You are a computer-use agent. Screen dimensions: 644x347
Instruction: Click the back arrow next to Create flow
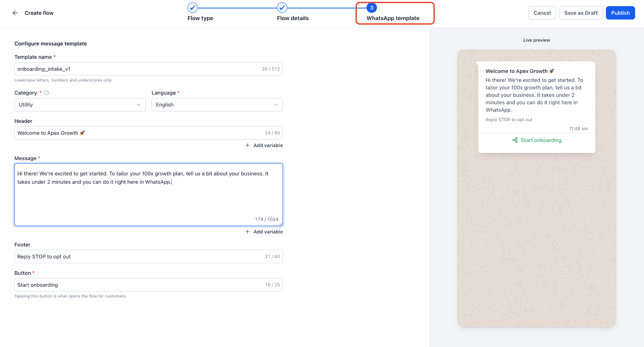pyautogui.click(x=15, y=13)
